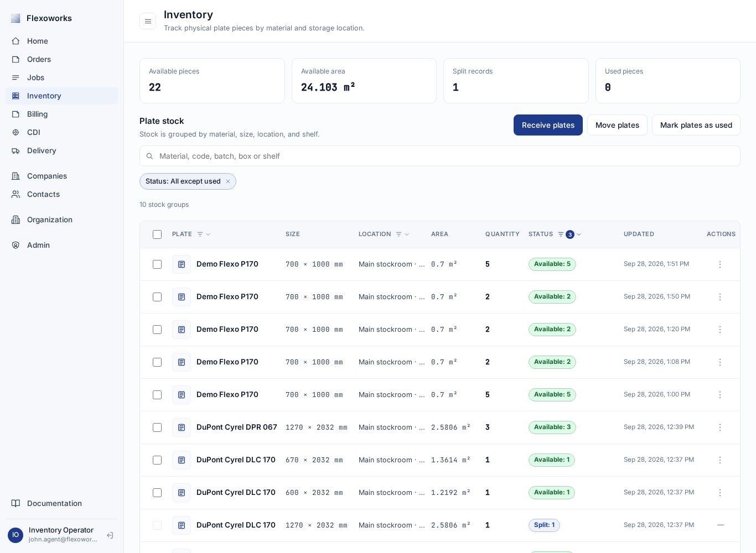Toggle the sidebar with the hamburger icon
Viewport: 756px width, 553px height.
[x=148, y=21]
